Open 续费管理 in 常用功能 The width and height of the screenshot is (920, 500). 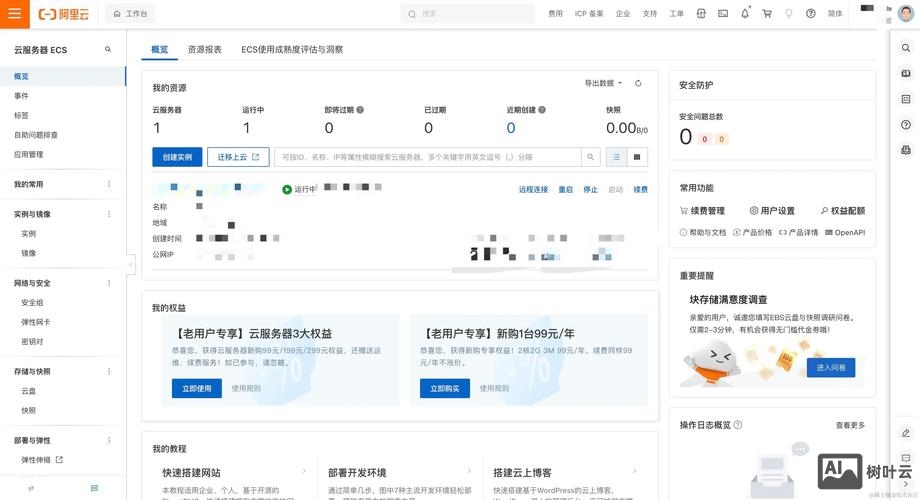point(702,211)
